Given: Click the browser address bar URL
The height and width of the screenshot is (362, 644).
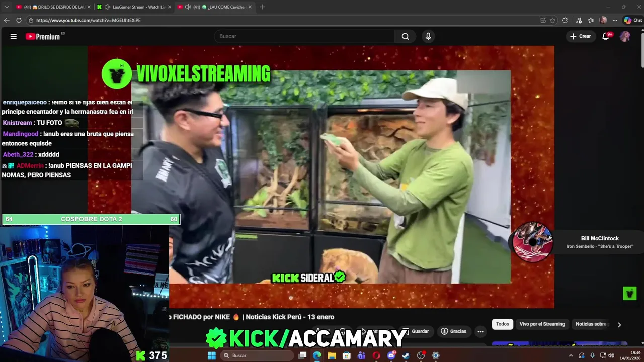Looking at the screenshot, I should pyautogui.click(x=89, y=20).
